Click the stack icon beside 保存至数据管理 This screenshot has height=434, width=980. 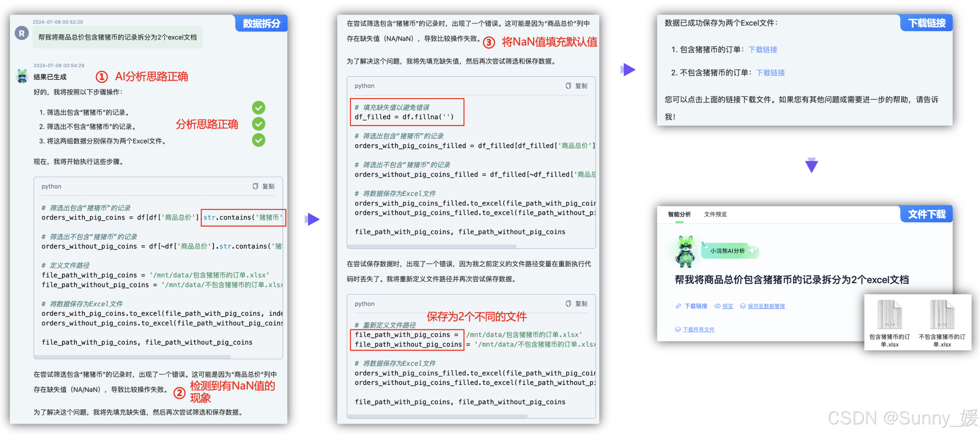pyautogui.click(x=743, y=306)
